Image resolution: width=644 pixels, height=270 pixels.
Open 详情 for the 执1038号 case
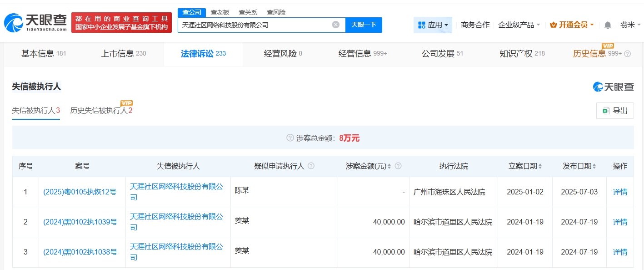pyautogui.click(x=620, y=252)
